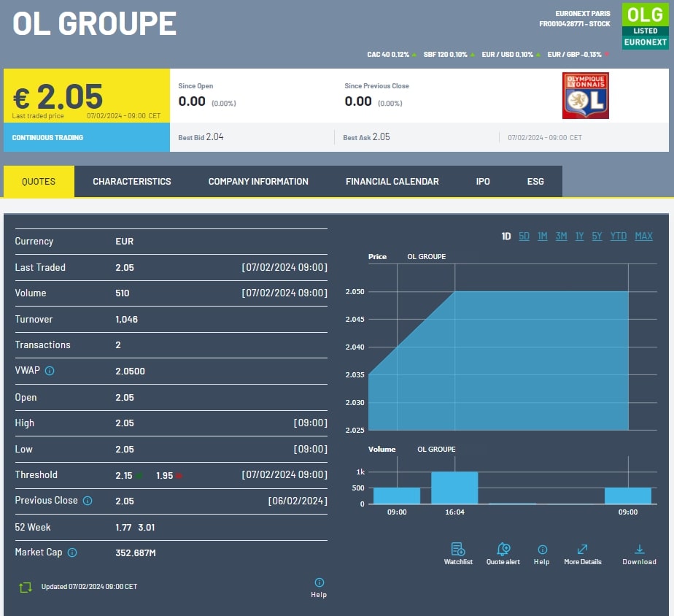674x616 pixels.
Task: Open the Characteristics tab
Action: 132,182
